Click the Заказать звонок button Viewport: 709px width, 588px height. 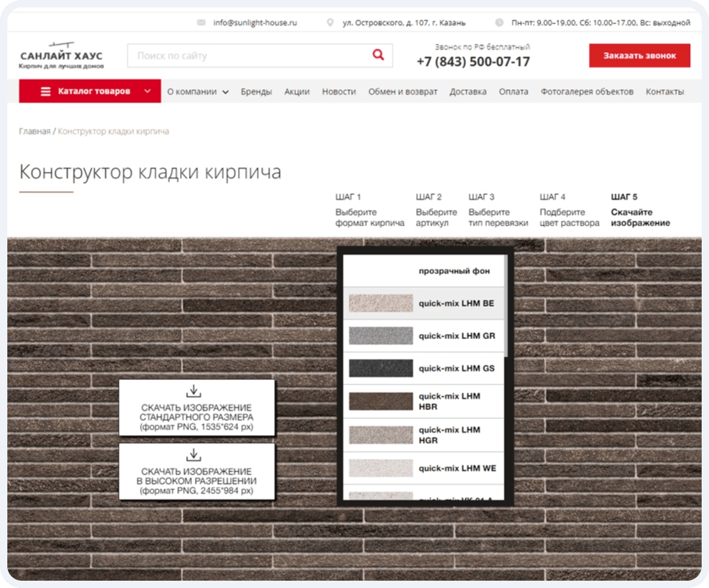[x=639, y=56]
